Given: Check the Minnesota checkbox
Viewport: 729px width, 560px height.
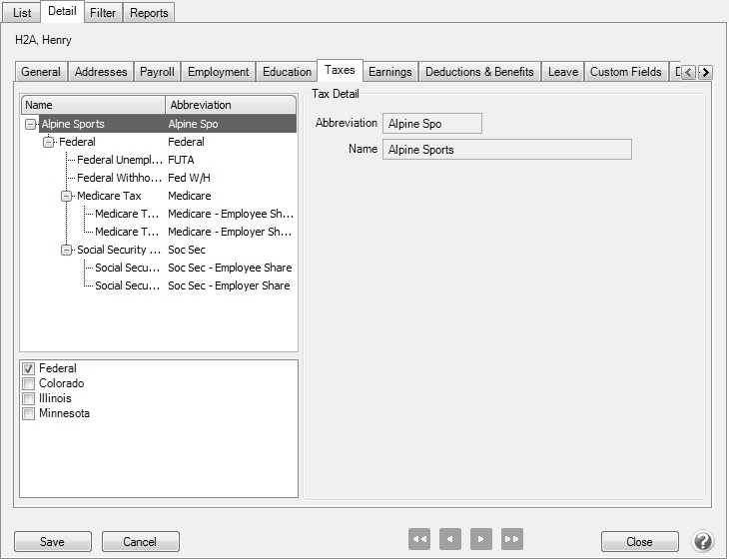Looking at the screenshot, I should 29,414.
